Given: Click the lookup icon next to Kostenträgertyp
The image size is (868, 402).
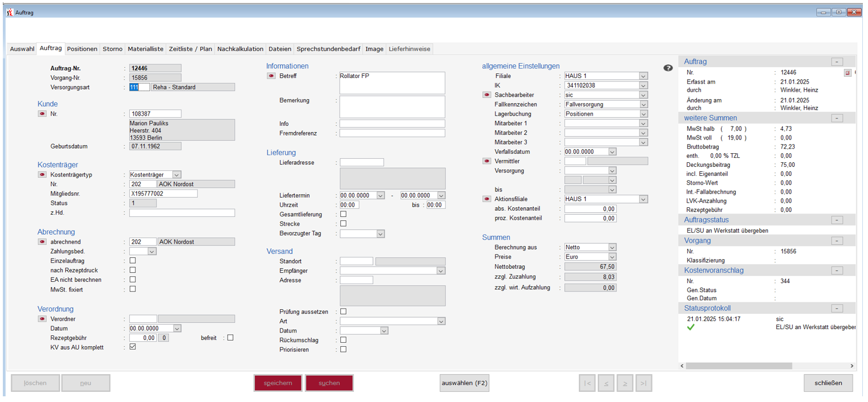Looking at the screenshot, I should (43, 175).
